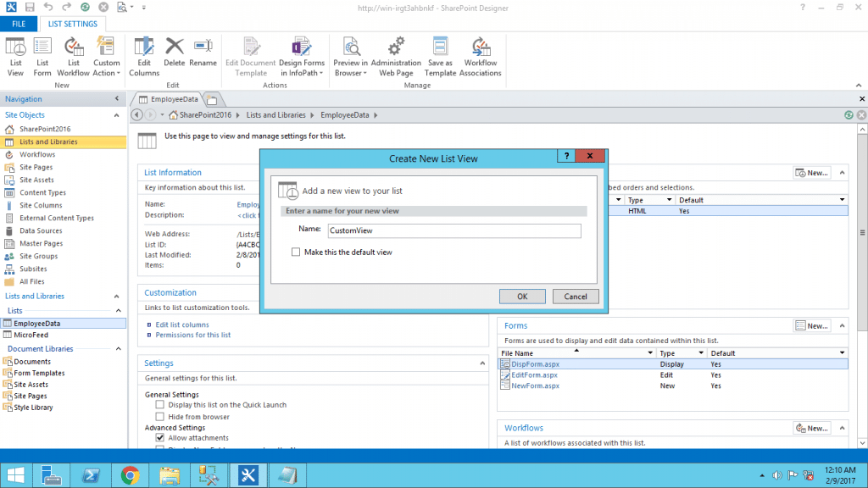Click the vertical scrollbar of the settings page
868x488 pixels.
[x=862, y=232]
